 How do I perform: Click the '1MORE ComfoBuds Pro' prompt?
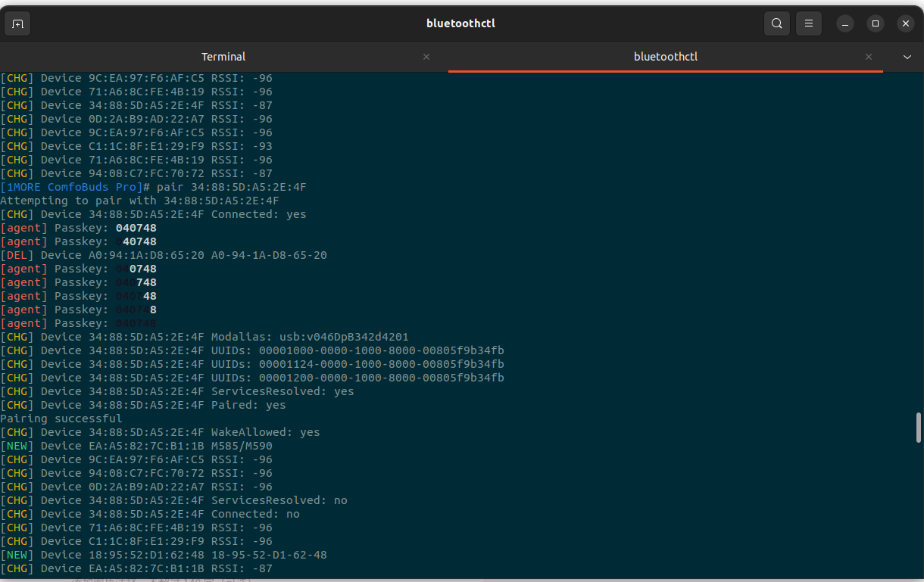(x=71, y=187)
